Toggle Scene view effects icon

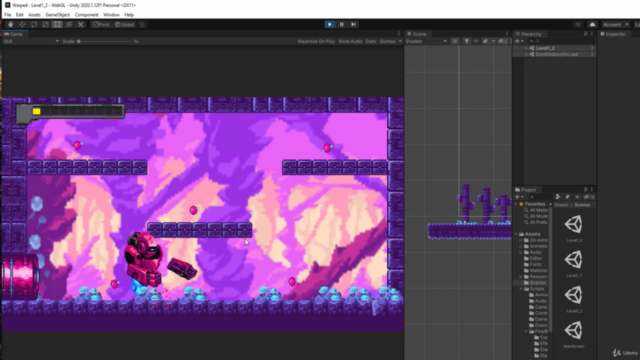(485, 41)
